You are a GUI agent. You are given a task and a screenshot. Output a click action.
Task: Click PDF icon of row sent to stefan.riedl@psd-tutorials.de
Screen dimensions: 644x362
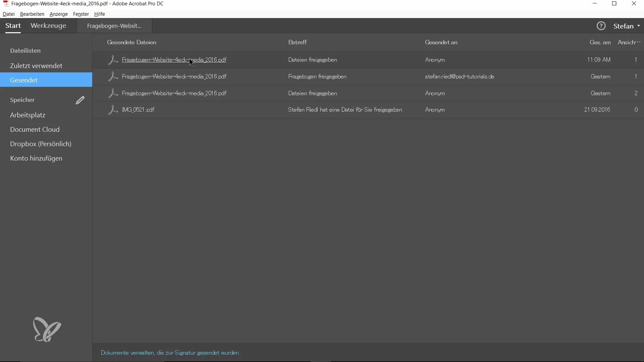click(x=113, y=76)
